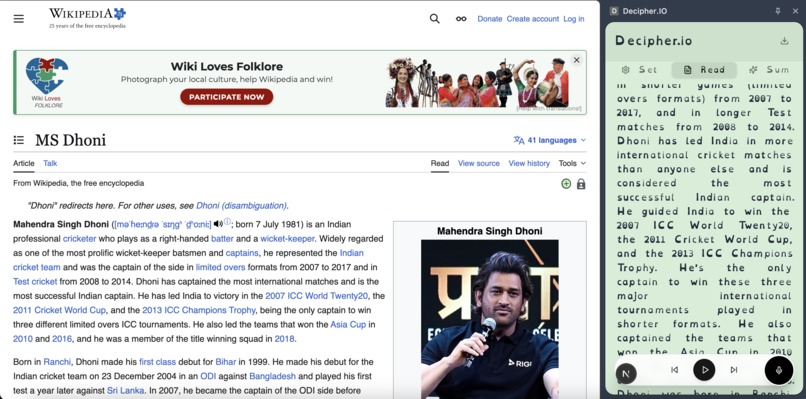
Task: Open the Ranchi link
Action: point(57,362)
